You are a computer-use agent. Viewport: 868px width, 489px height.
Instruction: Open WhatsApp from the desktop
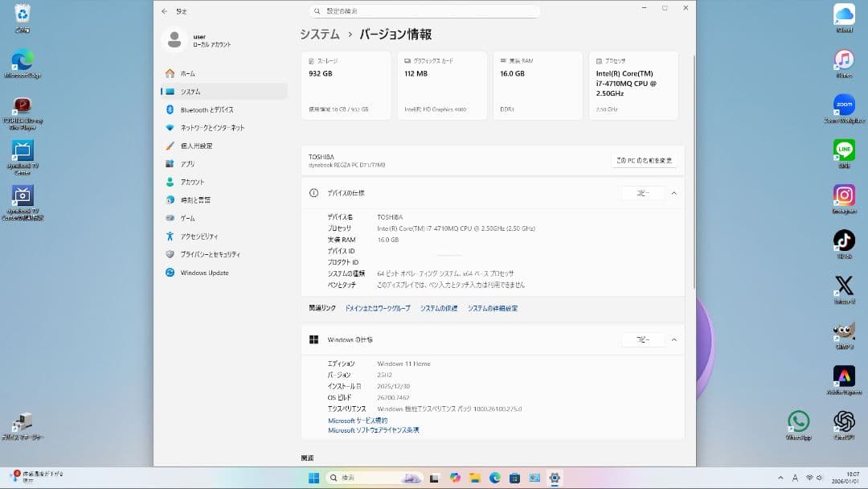[x=800, y=421]
